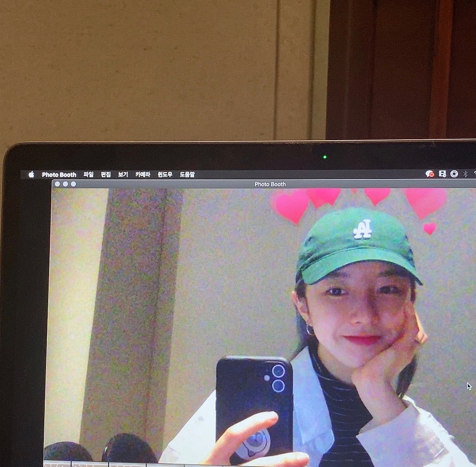Open the Photo Booth application menu

point(59,175)
